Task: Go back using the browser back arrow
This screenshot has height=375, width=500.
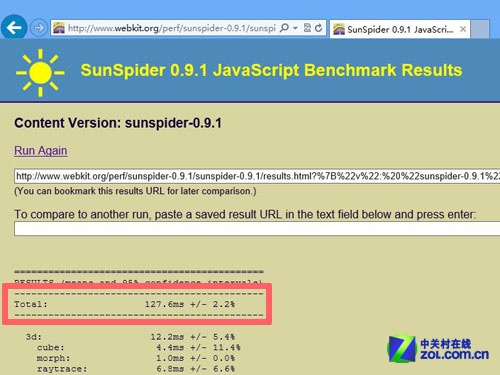Action: [14, 27]
